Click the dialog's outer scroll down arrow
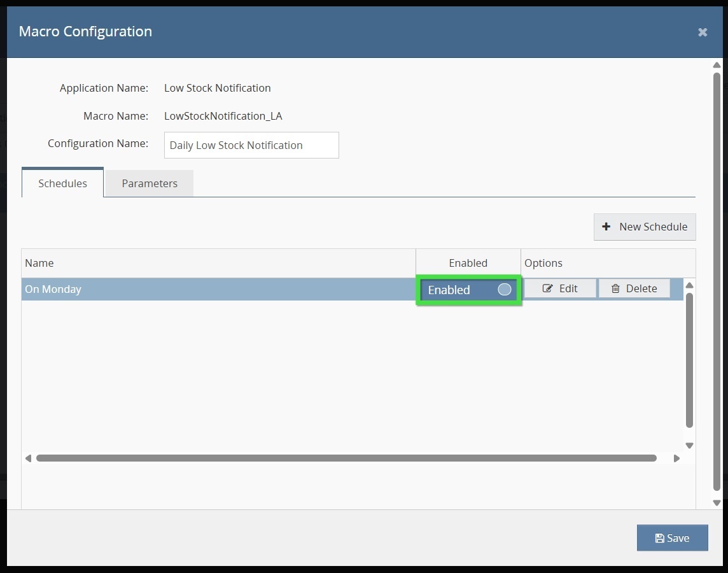 coord(717,503)
